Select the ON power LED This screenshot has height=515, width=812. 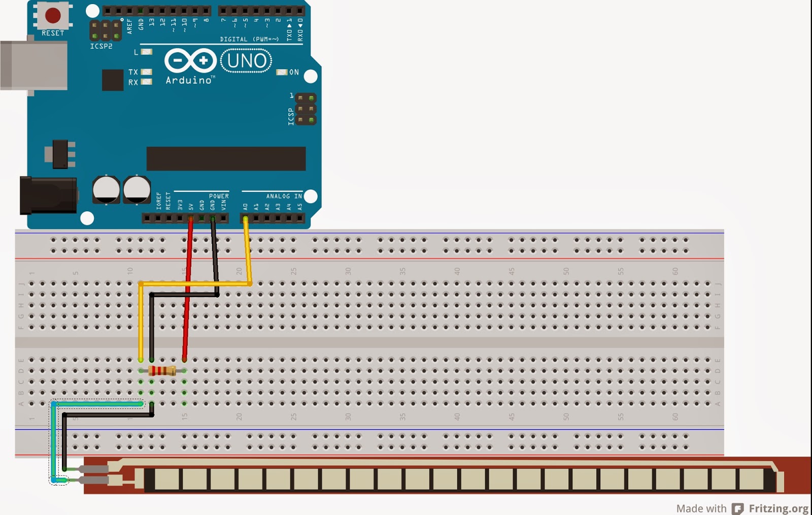point(281,73)
